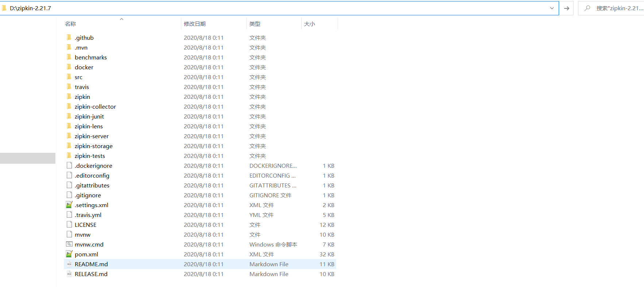This screenshot has height=287, width=644.
Task: Click the file name .editorconfig
Action: coord(92,175)
